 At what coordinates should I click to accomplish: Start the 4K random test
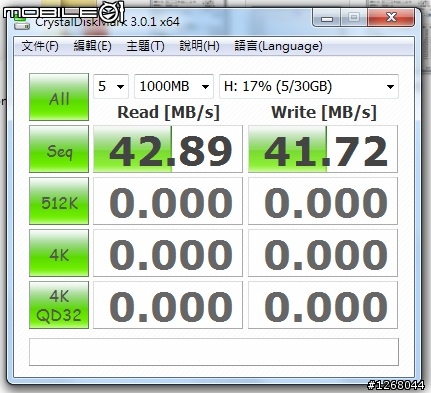click(x=59, y=253)
